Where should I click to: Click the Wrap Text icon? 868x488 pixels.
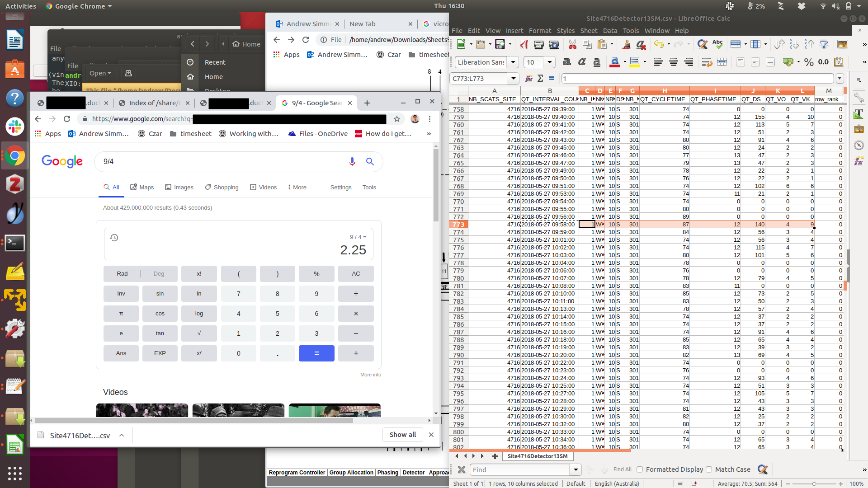click(x=707, y=62)
